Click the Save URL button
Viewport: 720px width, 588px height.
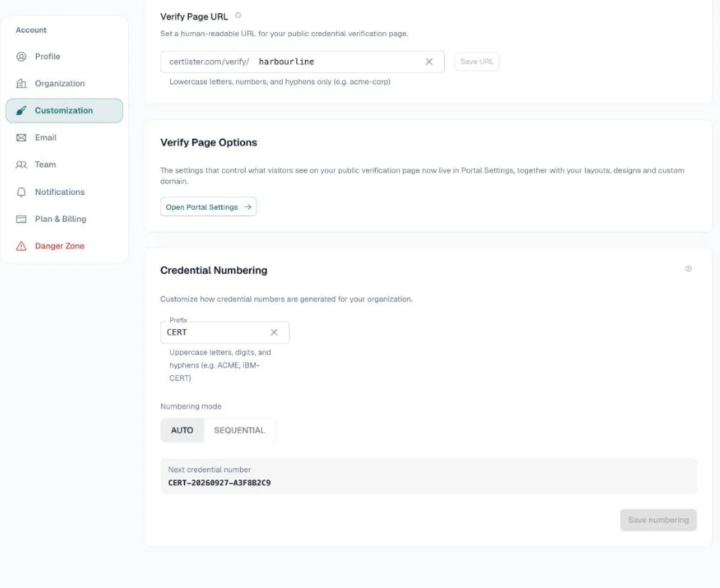477,61
